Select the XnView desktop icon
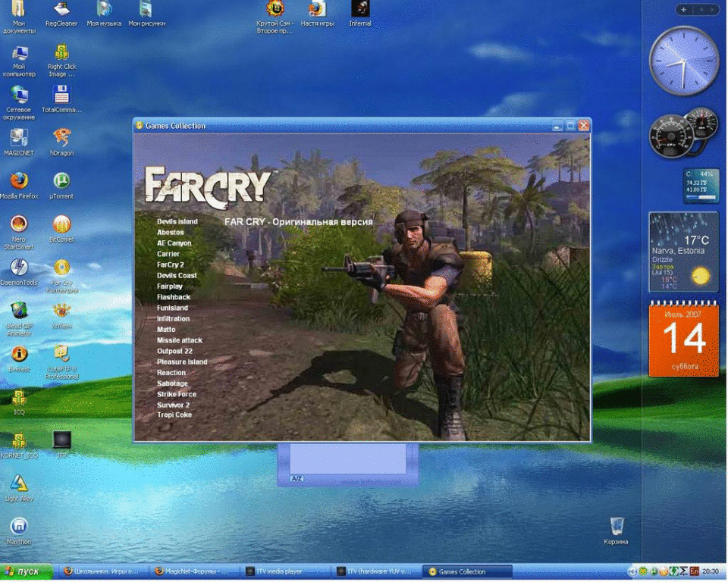This screenshot has width=728, height=582. [61, 315]
